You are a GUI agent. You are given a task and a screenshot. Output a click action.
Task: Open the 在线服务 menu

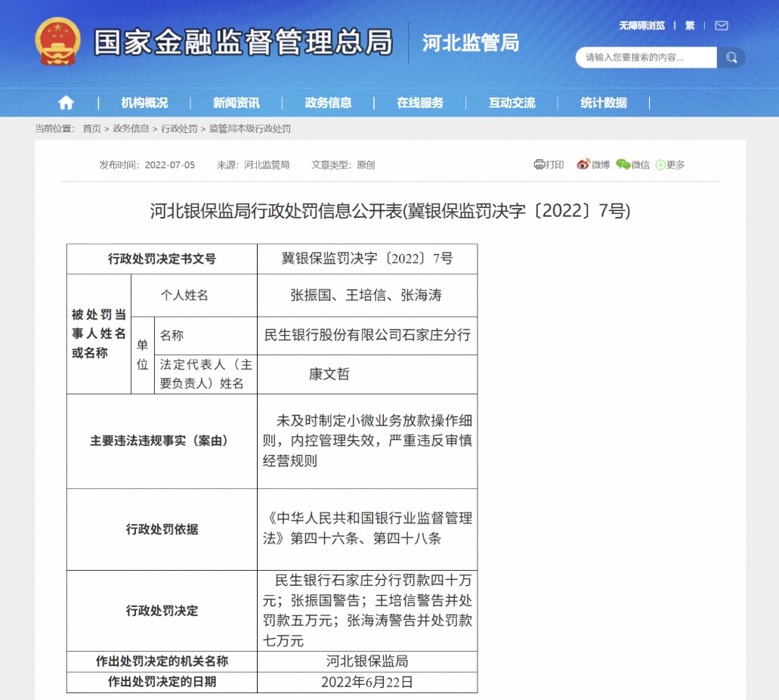420,103
